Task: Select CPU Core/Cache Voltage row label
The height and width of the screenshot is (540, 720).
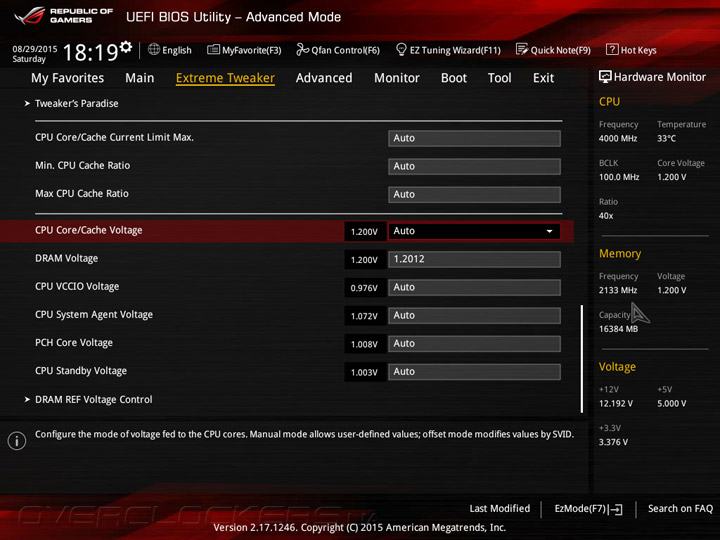Action: click(89, 231)
